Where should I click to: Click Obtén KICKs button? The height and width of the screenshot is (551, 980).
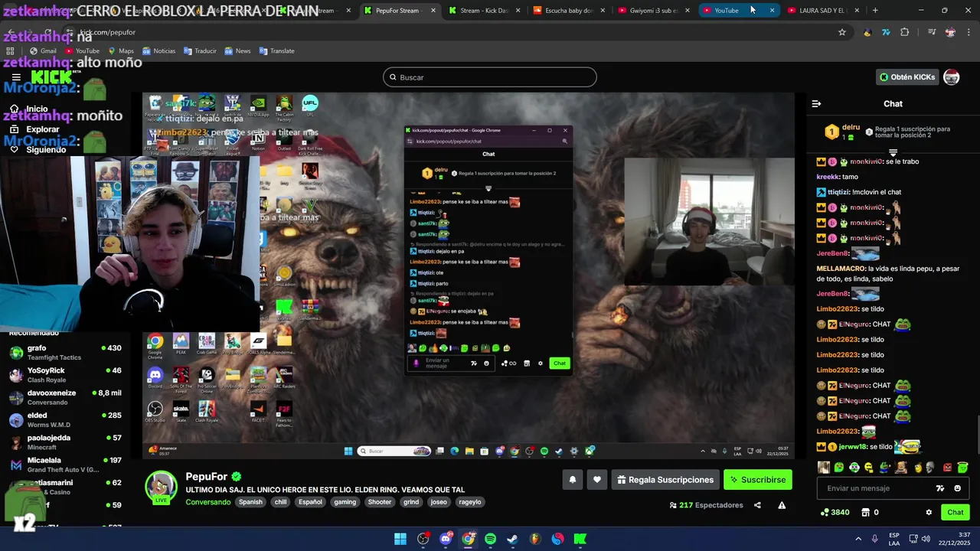(907, 77)
